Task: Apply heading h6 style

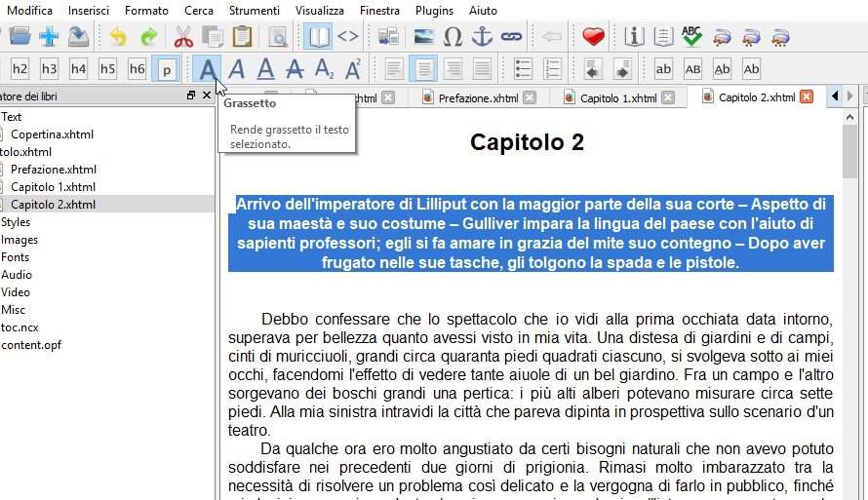Action: [138, 69]
